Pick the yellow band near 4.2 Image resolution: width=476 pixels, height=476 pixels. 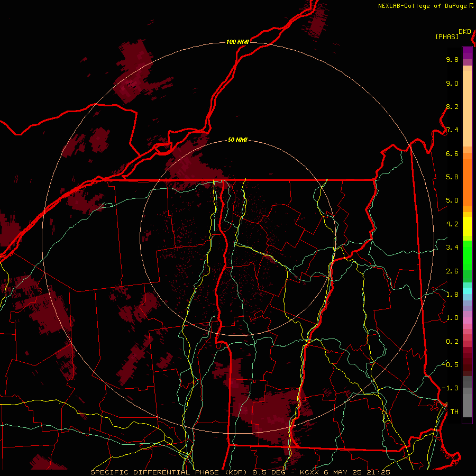(x=467, y=226)
